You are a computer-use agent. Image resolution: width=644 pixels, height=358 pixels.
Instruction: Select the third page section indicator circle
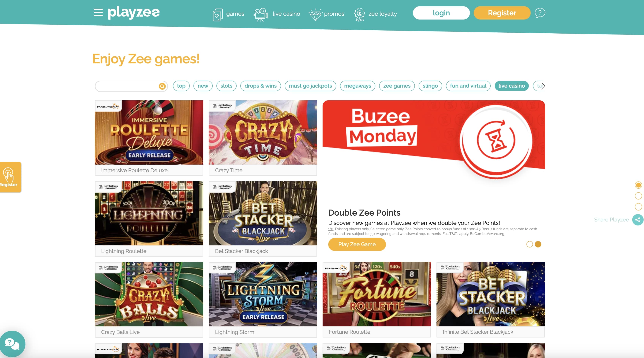638,207
